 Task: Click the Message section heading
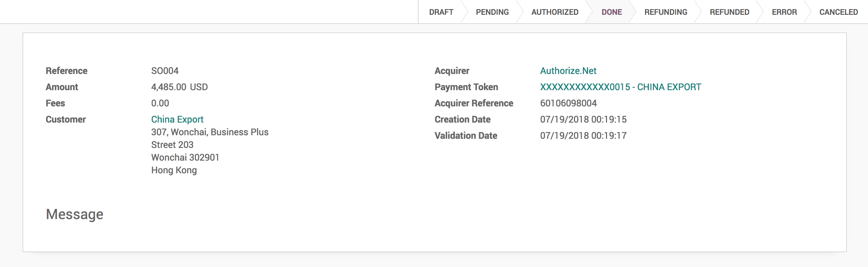(75, 214)
